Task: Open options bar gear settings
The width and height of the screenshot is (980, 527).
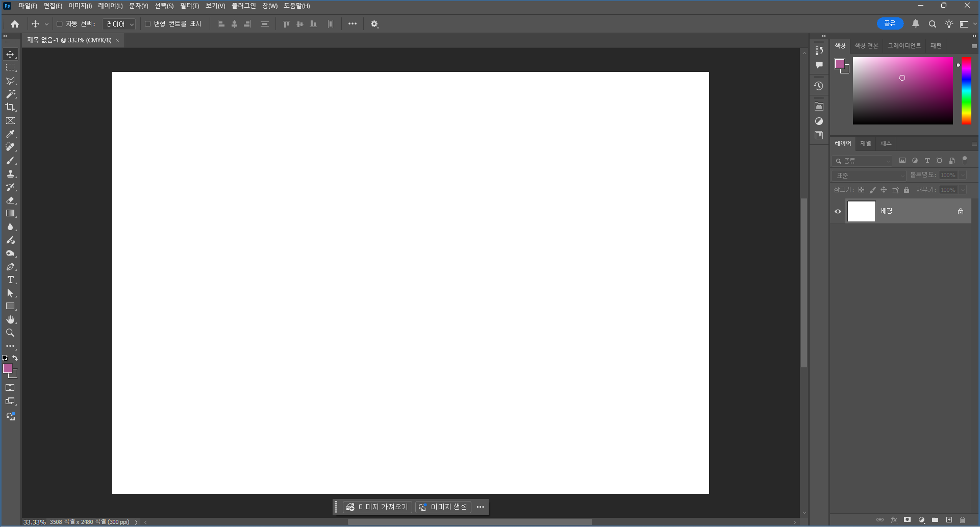Action: pyautogui.click(x=374, y=24)
